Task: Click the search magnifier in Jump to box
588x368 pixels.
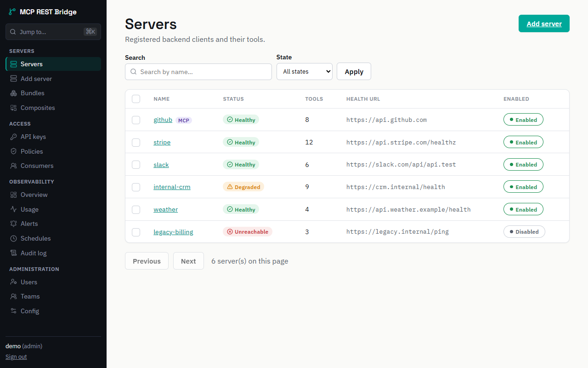Action: [13, 32]
